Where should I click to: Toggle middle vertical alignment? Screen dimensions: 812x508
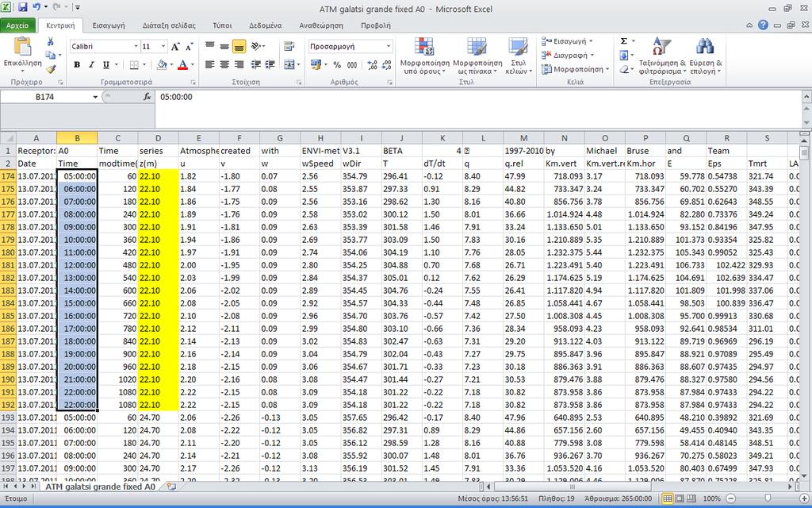point(224,46)
